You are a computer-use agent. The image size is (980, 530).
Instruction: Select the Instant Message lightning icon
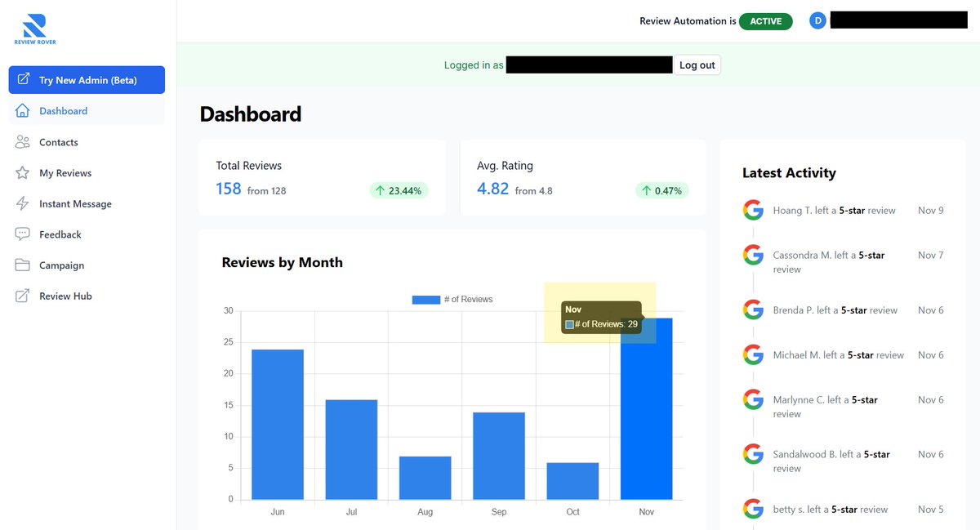[x=24, y=203]
